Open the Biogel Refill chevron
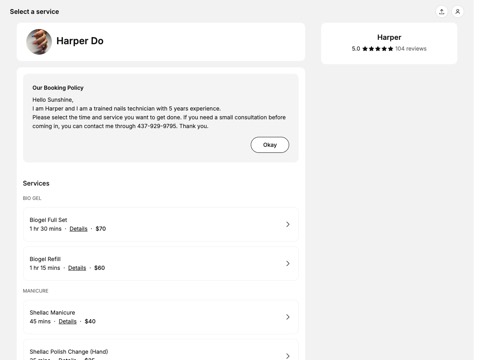 tap(288, 263)
